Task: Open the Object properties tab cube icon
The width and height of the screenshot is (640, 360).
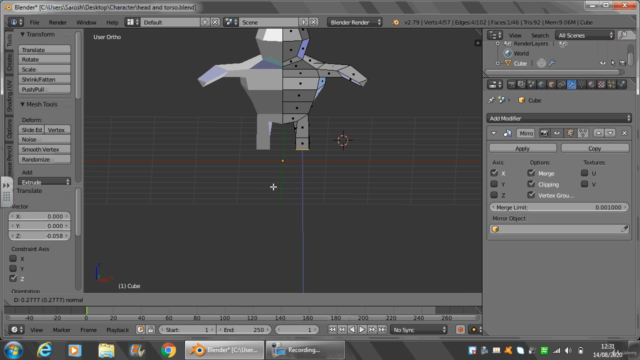Action: tap(551, 84)
